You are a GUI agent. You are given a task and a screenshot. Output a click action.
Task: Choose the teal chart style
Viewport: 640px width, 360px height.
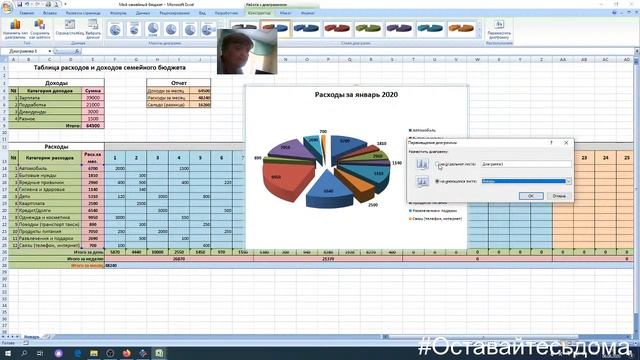pos(430,29)
